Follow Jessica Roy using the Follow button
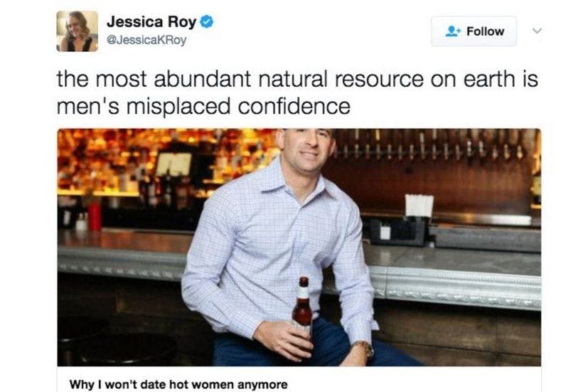Viewport: 588px width, 392px height. pos(474,31)
